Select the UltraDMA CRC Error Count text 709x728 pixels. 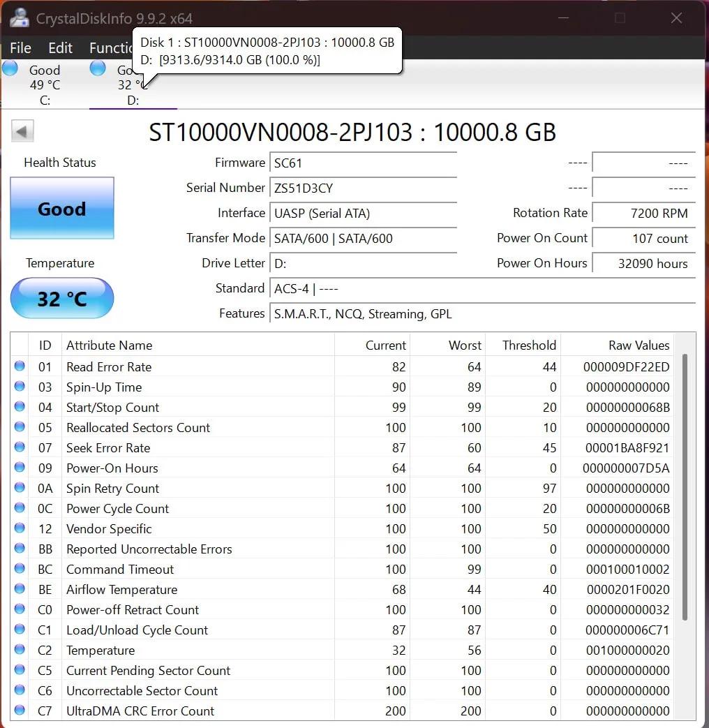click(x=140, y=711)
